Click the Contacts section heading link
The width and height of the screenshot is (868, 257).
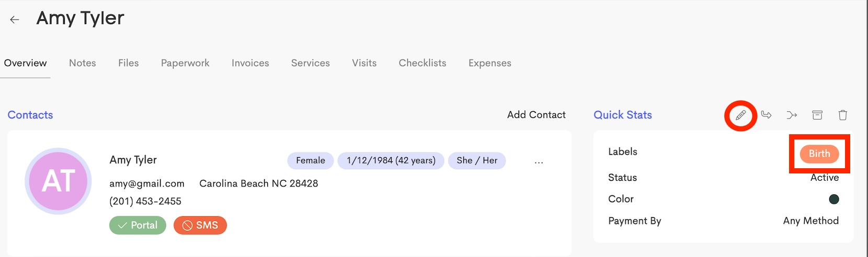(x=30, y=115)
